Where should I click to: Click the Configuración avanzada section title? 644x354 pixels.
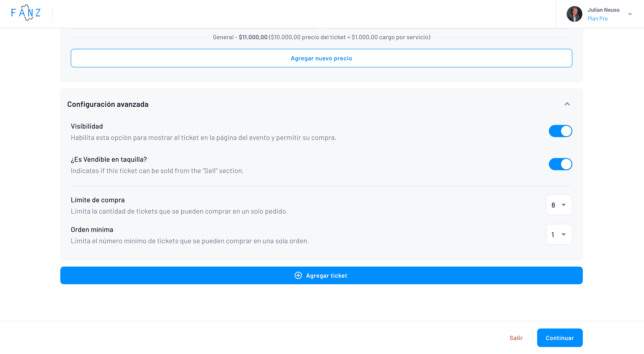[x=108, y=104]
